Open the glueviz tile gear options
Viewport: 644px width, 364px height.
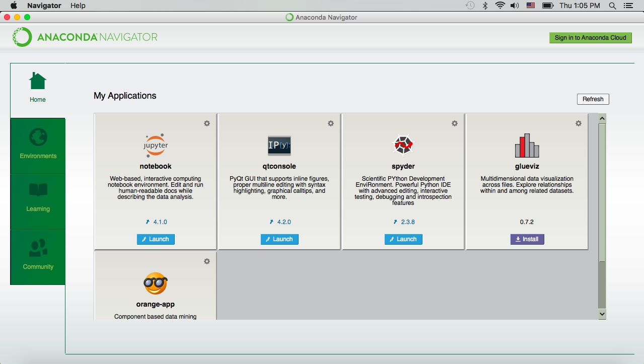tap(579, 123)
